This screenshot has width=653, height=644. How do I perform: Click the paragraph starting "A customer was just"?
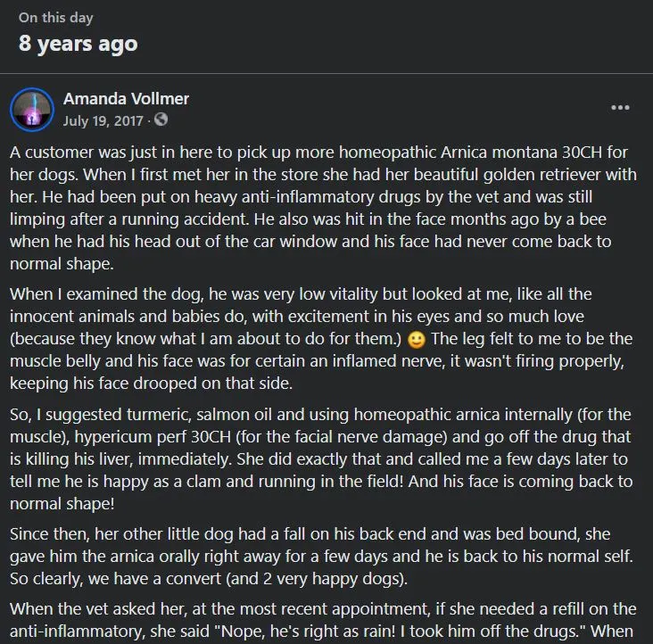click(x=323, y=208)
